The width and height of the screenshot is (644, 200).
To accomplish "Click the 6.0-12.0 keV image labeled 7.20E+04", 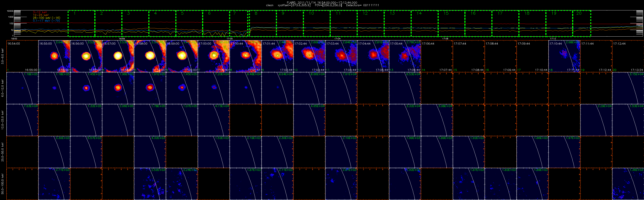I will click(x=214, y=88).
